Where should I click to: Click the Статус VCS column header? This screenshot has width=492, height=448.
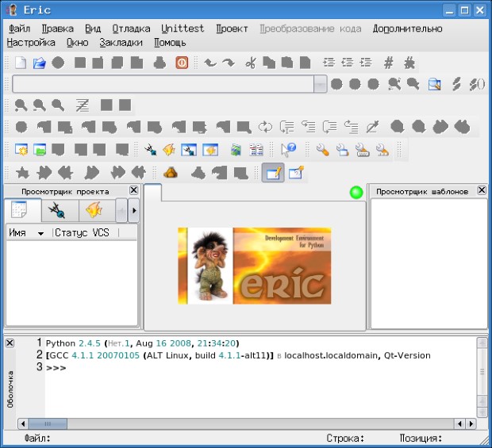click(x=82, y=232)
